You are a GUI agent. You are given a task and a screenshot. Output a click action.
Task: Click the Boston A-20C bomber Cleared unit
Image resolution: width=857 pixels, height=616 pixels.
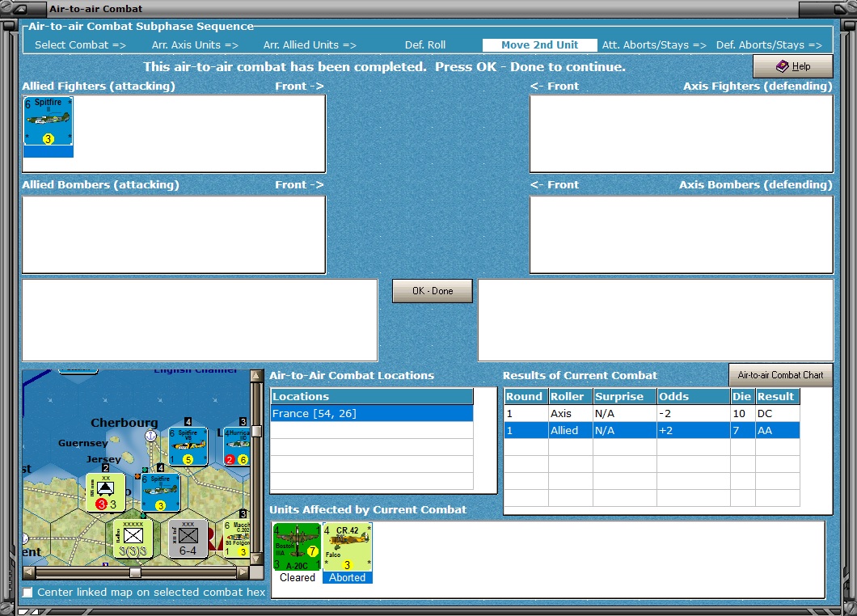297,546
